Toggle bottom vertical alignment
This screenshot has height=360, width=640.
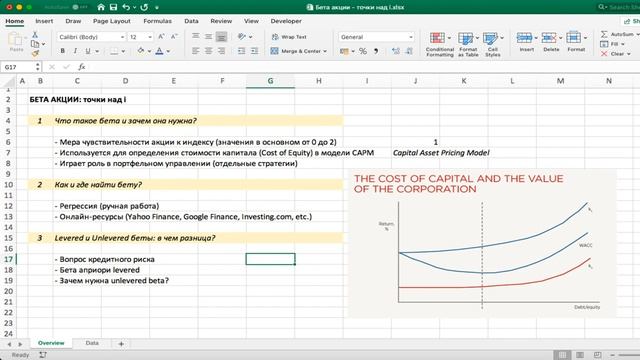(221, 37)
